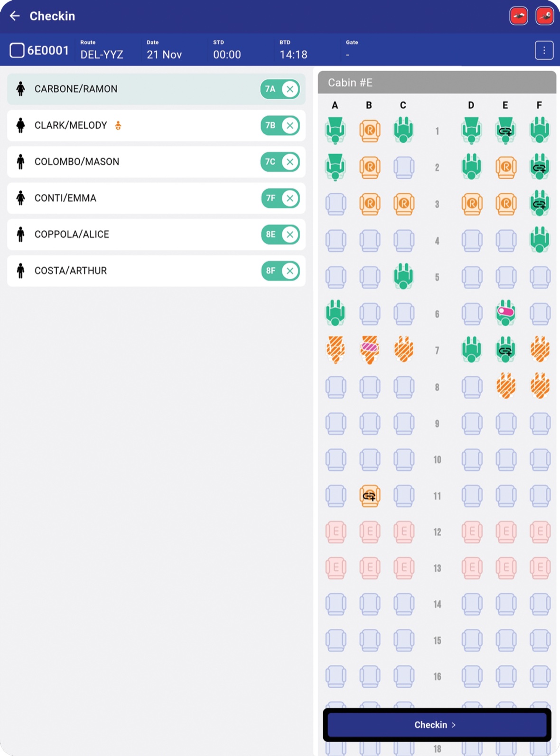The height and width of the screenshot is (756, 560).
Task: Remove seat 7A from CARBONE/RAMON
Action: pyautogui.click(x=290, y=89)
